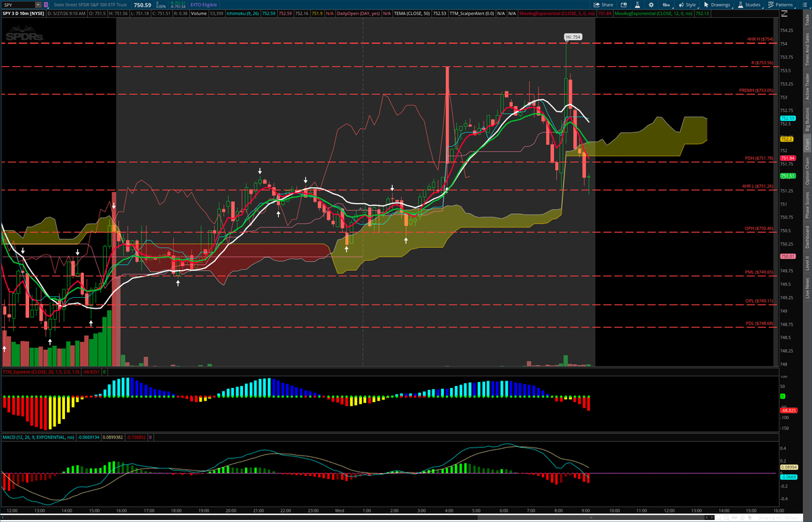Open the Level II side tab
Viewport: 812px width, 522px height.
click(x=806, y=264)
